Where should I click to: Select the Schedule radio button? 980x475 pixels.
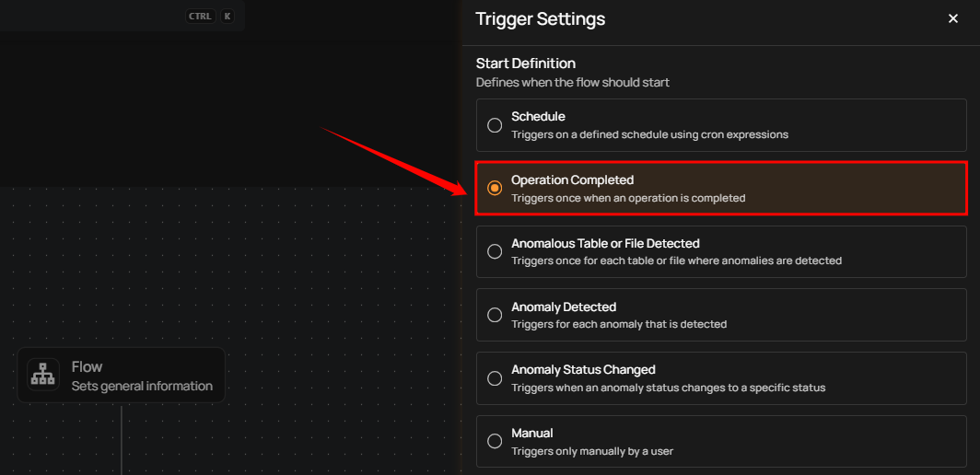[x=495, y=125]
